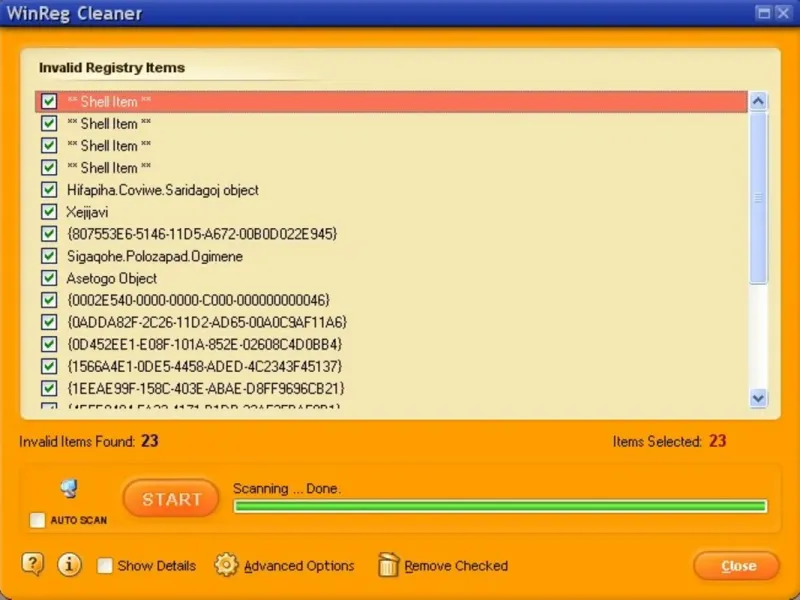The image size is (800, 600).
Task: Uncheck the {1566A4E1-0DE5 item checkbox
Action: coord(49,366)
